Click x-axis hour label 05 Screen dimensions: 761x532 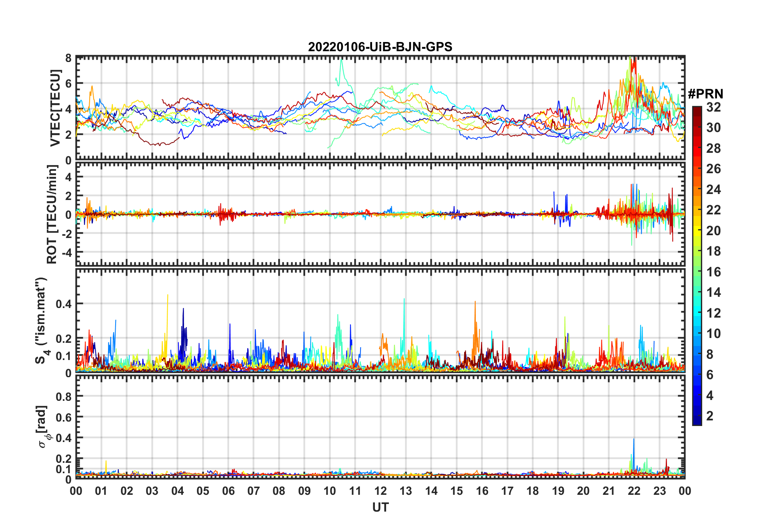(x=203, y=491)
